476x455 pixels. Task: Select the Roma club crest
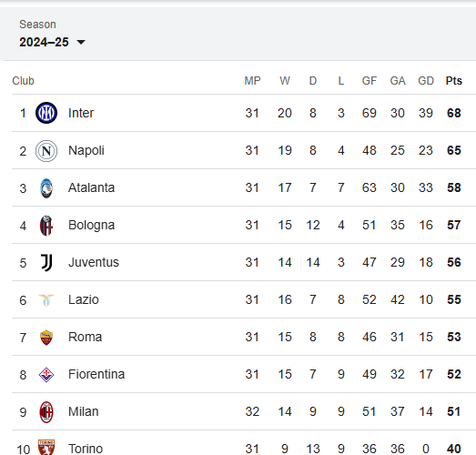click(46, 338)
